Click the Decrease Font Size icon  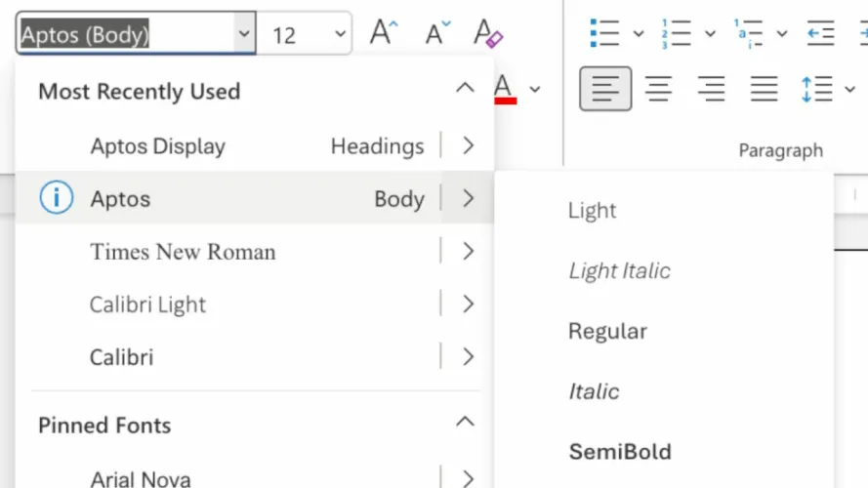(x=438, y=34)
